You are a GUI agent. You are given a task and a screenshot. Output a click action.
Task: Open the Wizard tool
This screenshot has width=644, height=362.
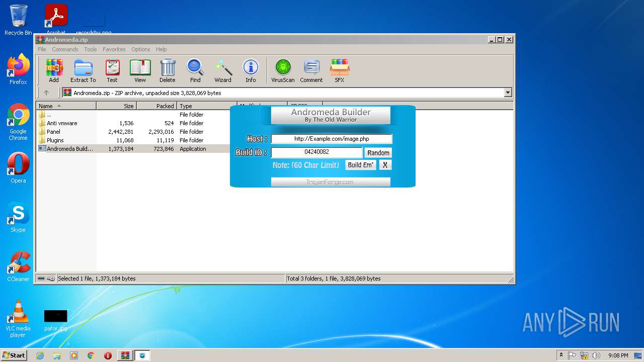click(x=223, y=70)
